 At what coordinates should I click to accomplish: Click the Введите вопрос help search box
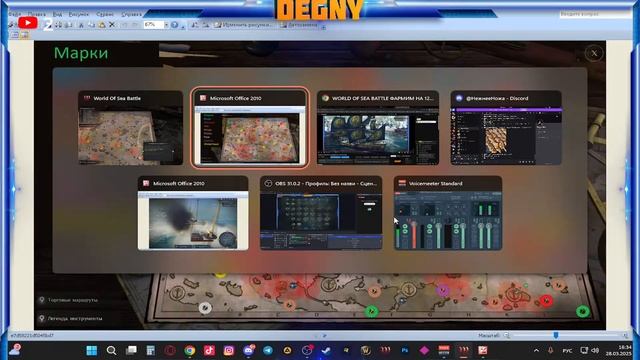(x=595, y=14)
